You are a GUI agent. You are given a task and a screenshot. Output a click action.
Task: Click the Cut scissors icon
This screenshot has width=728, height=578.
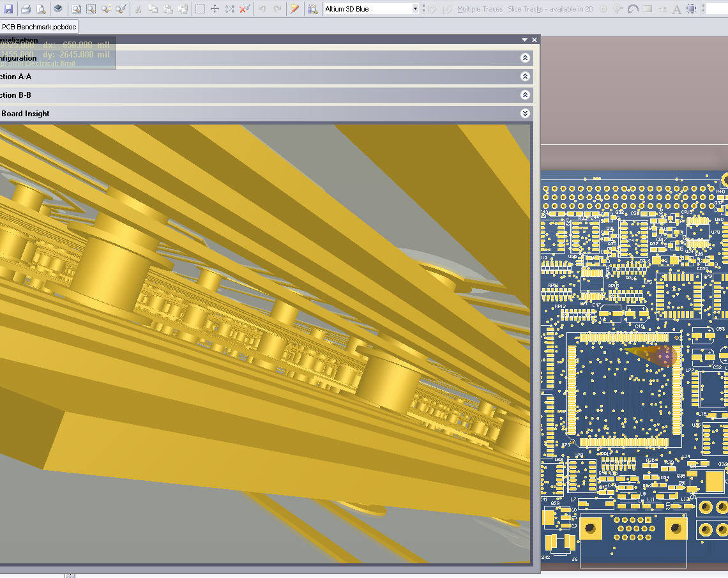[x=138, y=8]
